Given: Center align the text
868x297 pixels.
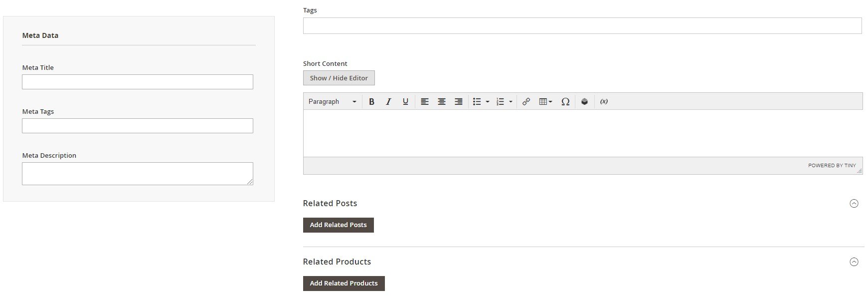Looking at the screenshot, I should [442, 101].
